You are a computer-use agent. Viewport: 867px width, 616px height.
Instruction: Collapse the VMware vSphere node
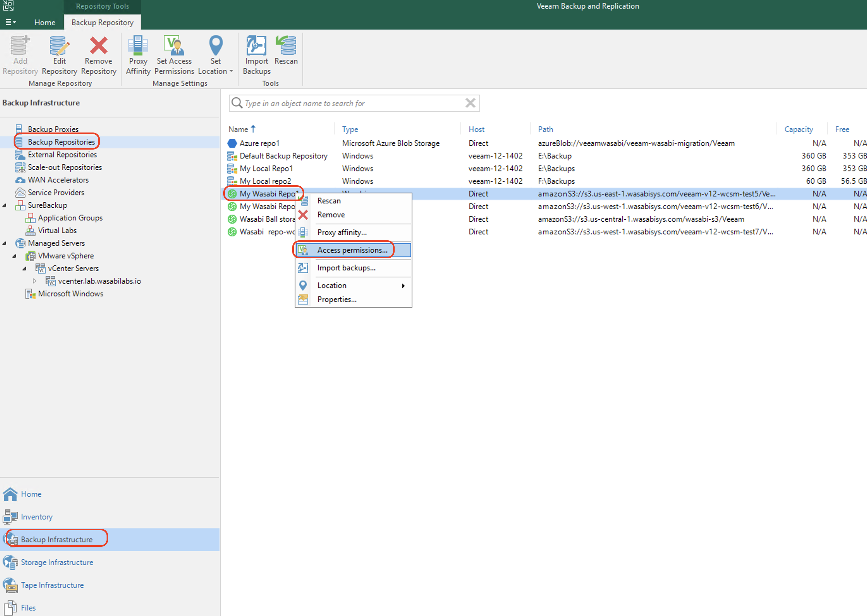[x=15, y=256]
